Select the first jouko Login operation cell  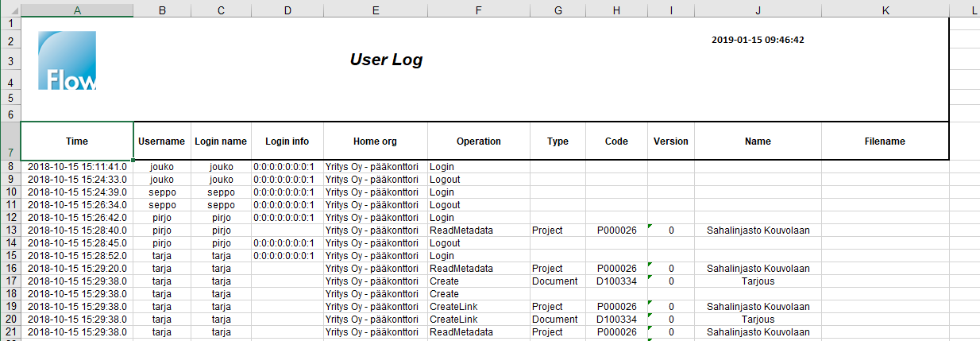tap(478, 167)
